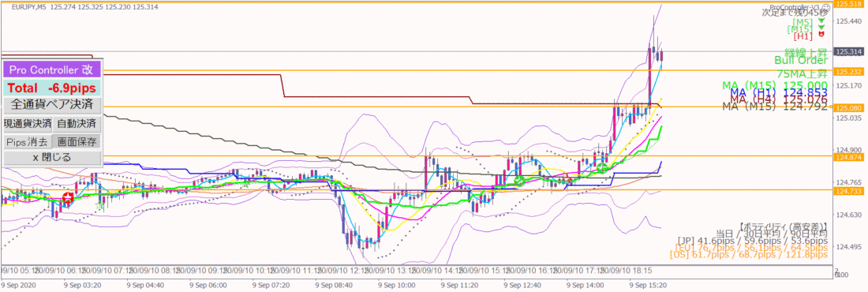Viewport: 868px width, 292px height.
Task: Click the [M15] timeframe label
Action: click(x=801, y=29)
